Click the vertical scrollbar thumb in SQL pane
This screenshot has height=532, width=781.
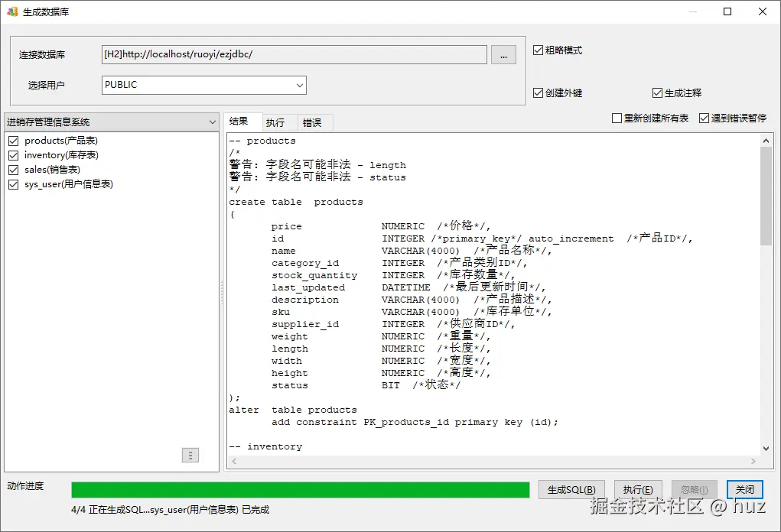pos(766,196)
